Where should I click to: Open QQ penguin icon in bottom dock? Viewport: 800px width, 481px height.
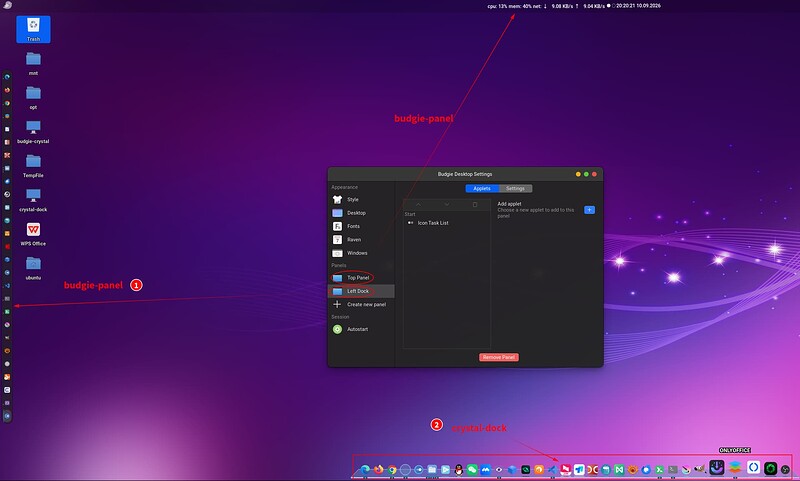pyautogui.click(x=459, y=469)
